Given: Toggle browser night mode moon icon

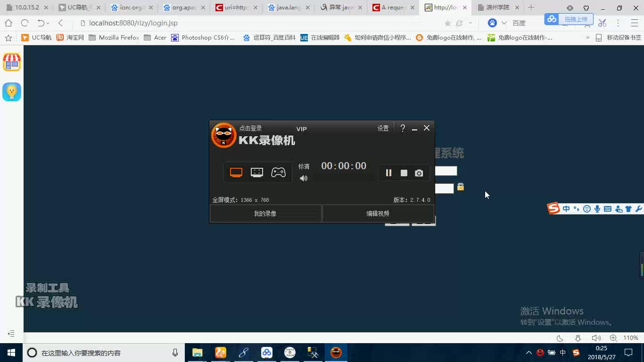Looking at the screenshot, I should [560, 338].
